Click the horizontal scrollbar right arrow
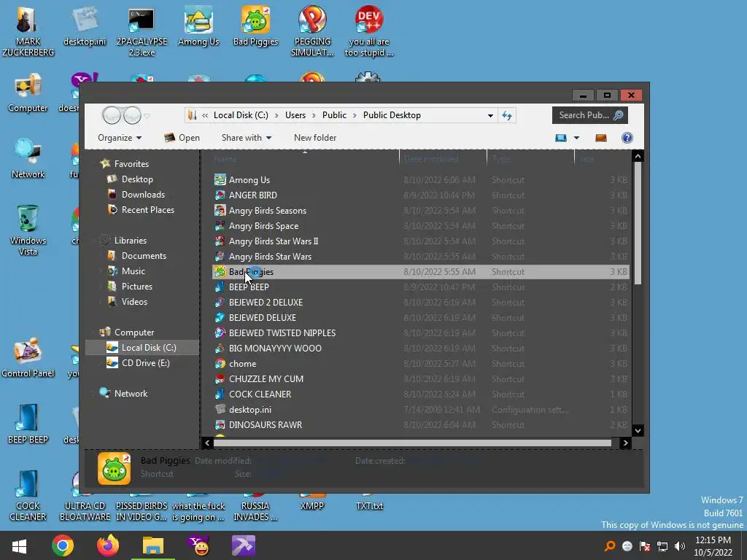This screenshot has width=747, height=560. coord(625,443)
